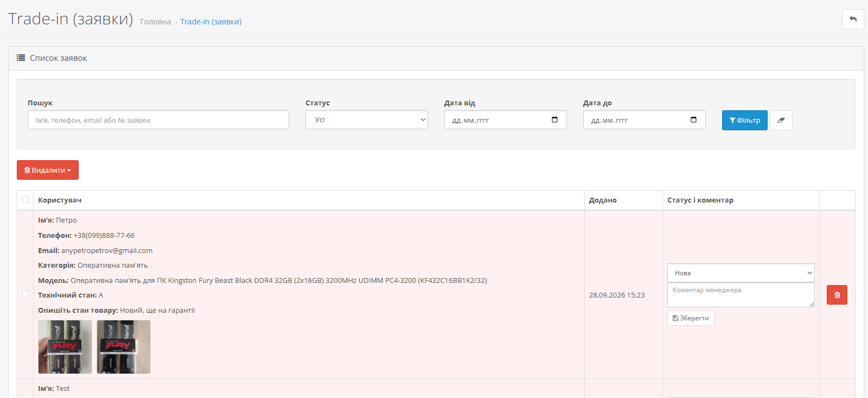Viewport: 868px width, 398px height.
Task: Open the Статус filter dropdown showing Усі
Action: pyautogui.click(x=367, y=120)
